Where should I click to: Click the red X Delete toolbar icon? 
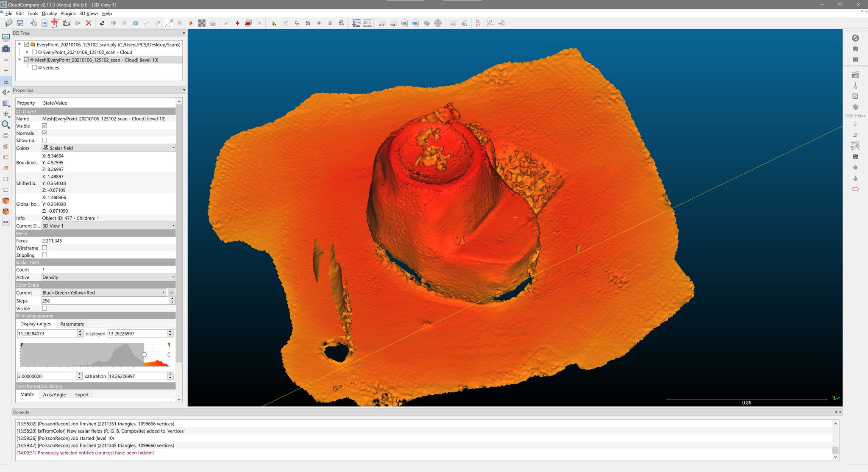pyautogui.click(x=89, y=23)
